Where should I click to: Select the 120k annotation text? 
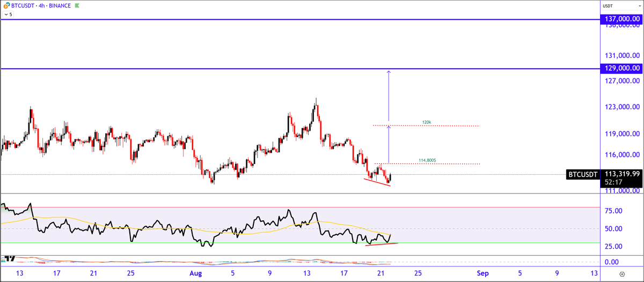(x=427, y=122)
